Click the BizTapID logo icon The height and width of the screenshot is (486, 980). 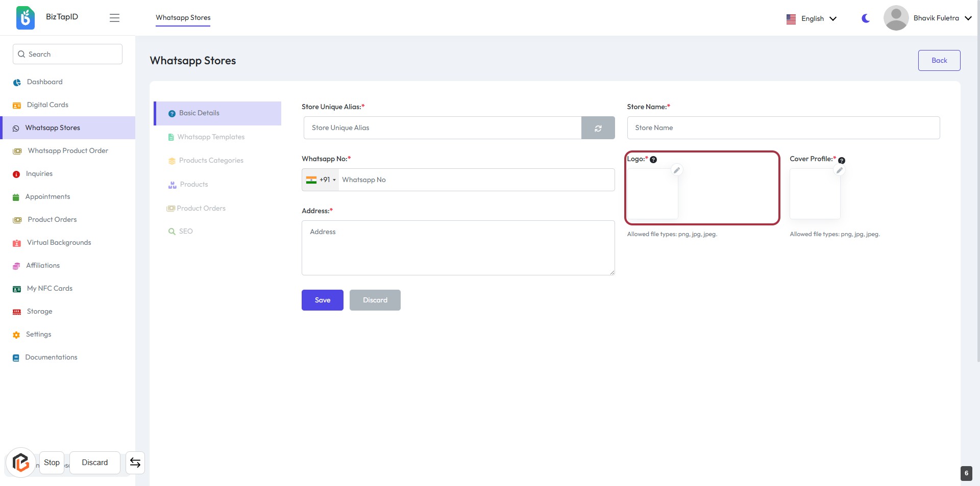pyautogui.click(x=26, y=18)
